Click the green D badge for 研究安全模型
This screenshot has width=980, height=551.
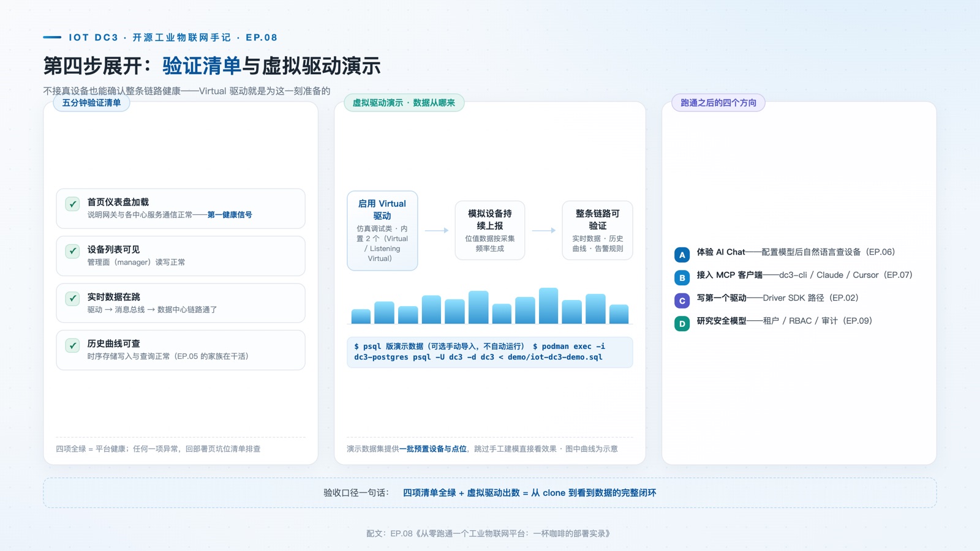coord(682,323)
